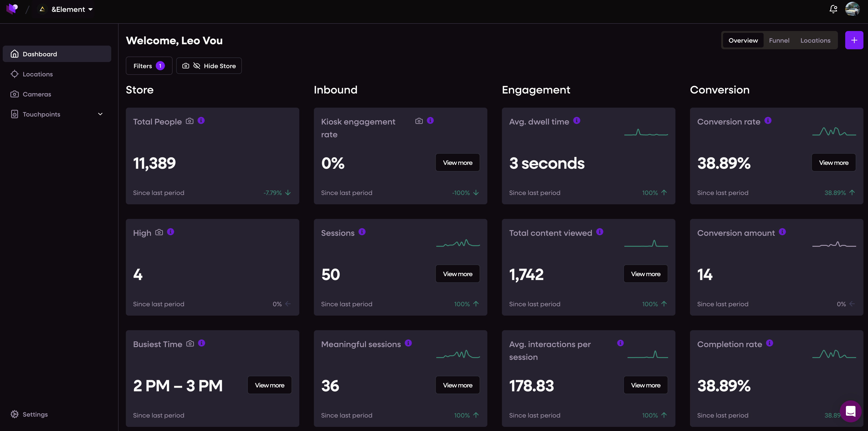The image size is (868, 431).
Task: Click info icon next to Total People
Action: tap(201, 120)
